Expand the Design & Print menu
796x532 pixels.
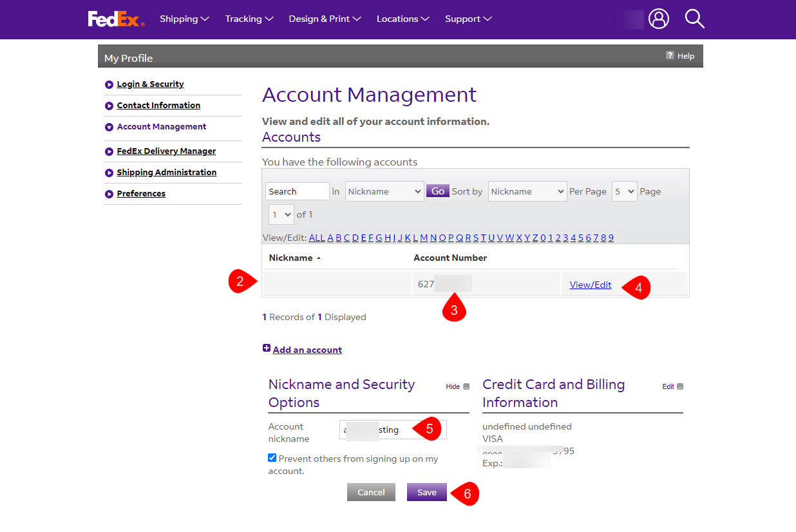coord(325,19)
